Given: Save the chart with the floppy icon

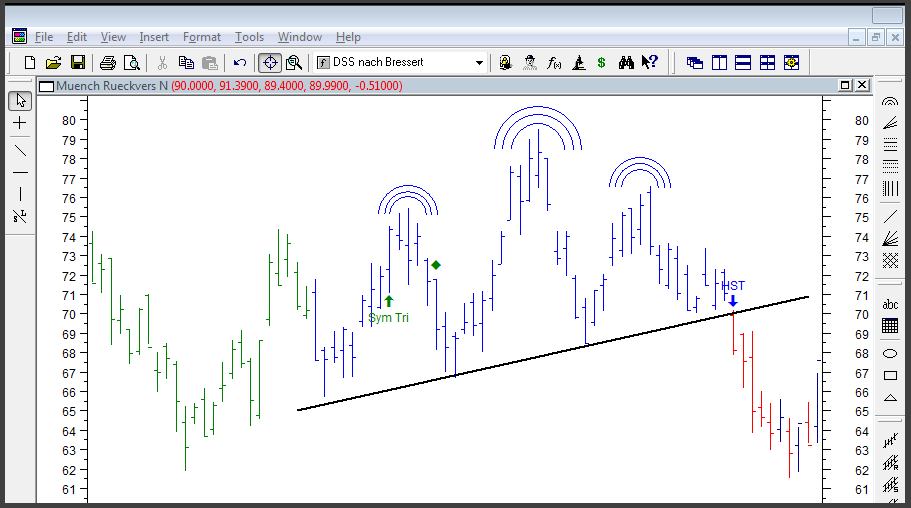Looking at the screenshot, I should 78,63.
